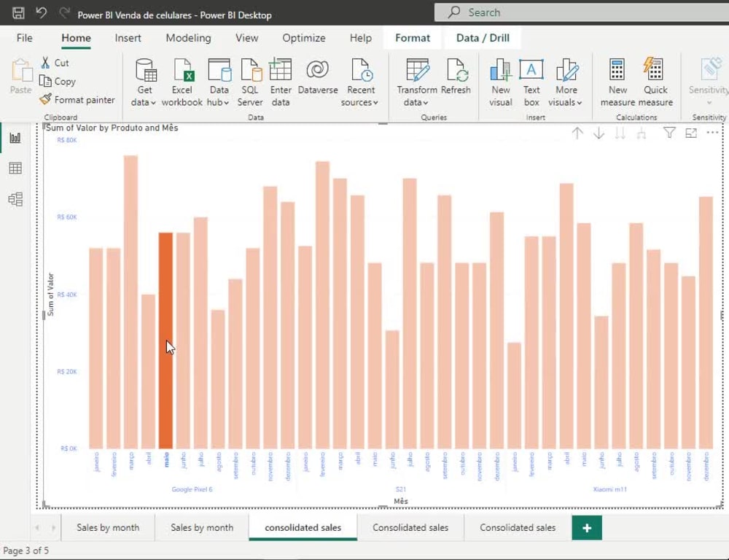The image size is (729, 560).
Task: Switch to the Modeling ribbon tab
Action: pos(187,38)
